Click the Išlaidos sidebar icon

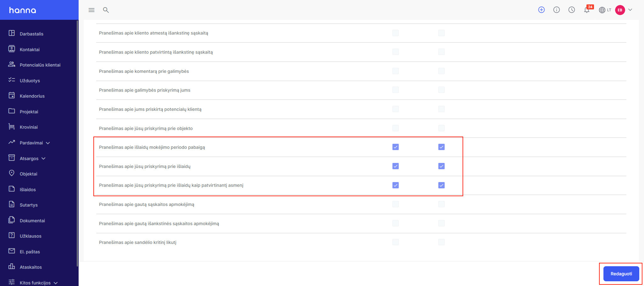coord(12,189)
